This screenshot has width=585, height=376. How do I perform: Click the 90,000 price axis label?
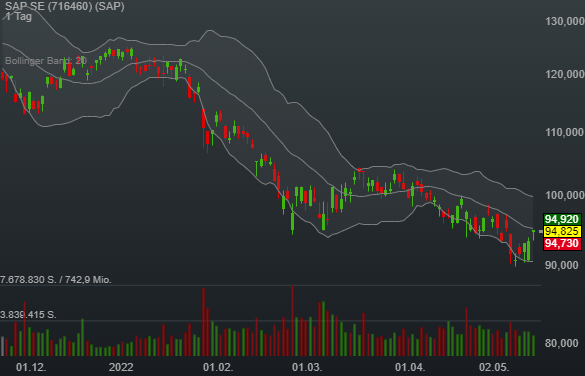(x=561, y=265)
